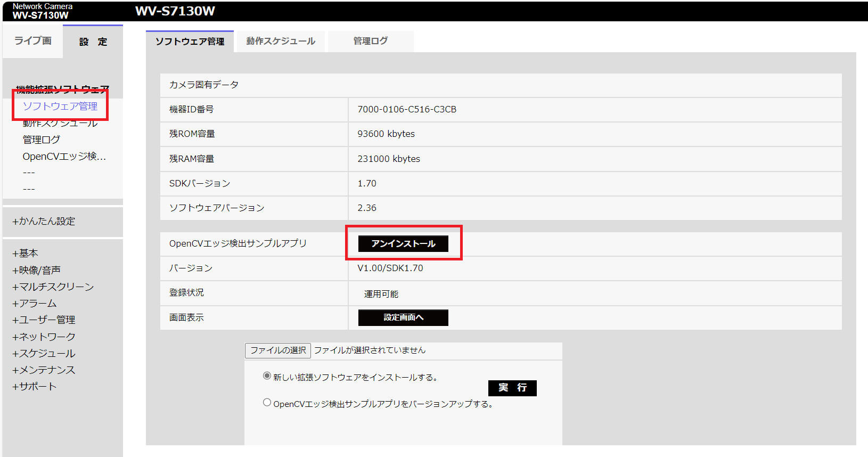Click the 画面表示 label
This screenshot has height=457, width=868.
tap(186, 317)
